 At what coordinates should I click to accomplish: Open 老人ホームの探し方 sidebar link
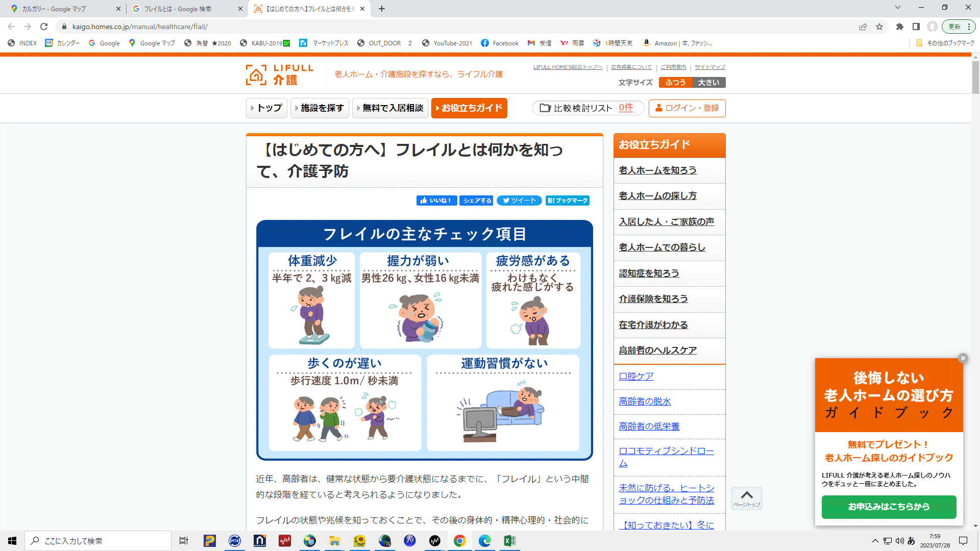click(x=657, y=196)
